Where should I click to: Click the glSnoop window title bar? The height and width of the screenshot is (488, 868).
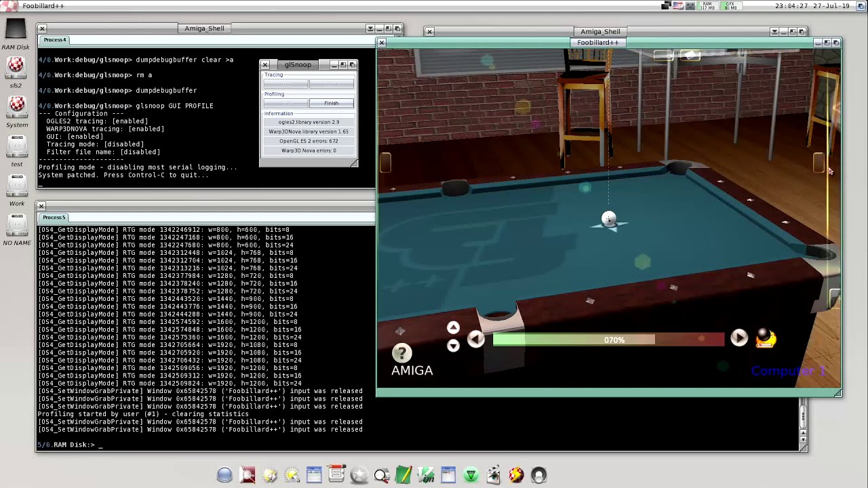point(298,64)
